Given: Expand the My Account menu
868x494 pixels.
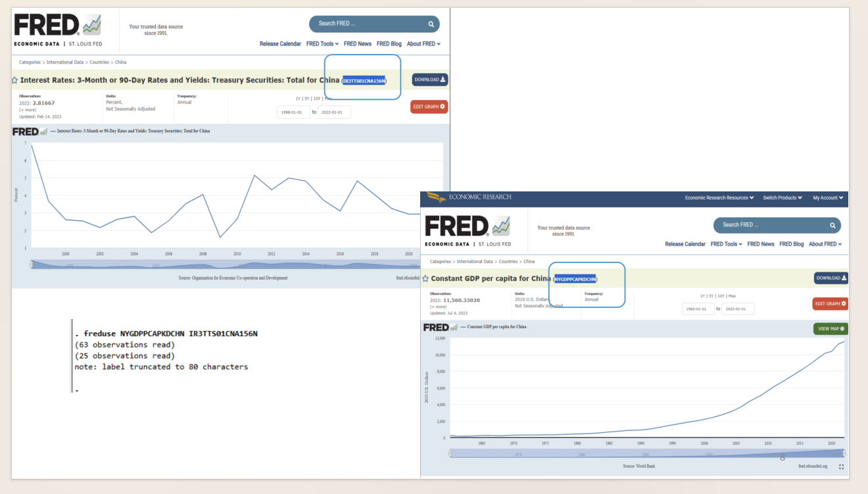Looking at the screenshot, I should point(828,198).
